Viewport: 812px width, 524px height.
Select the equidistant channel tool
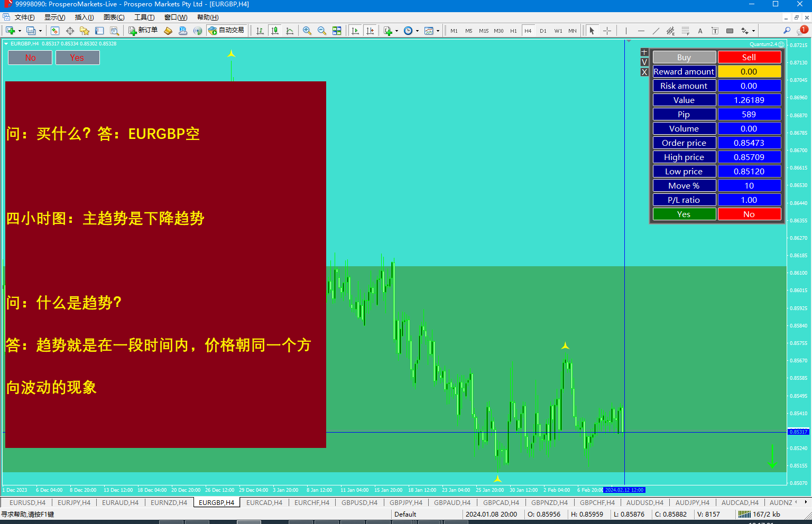point(670,31)
